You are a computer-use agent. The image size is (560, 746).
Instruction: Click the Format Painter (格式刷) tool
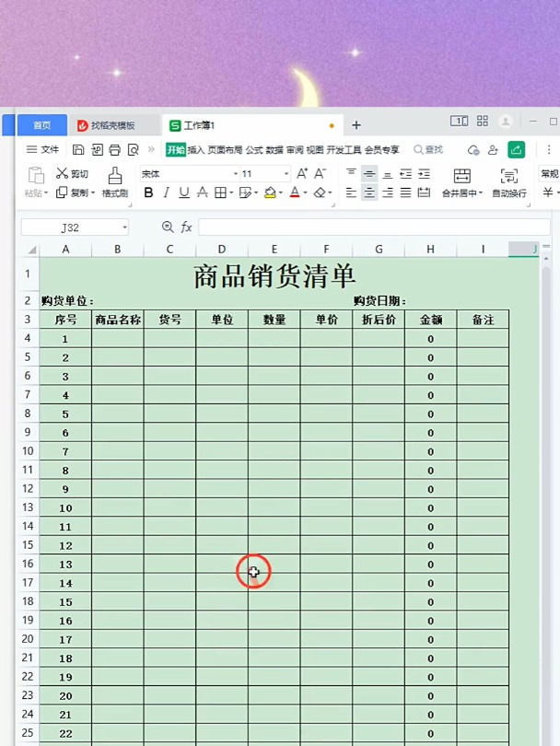pyautogui.click(x=114, y=182)
